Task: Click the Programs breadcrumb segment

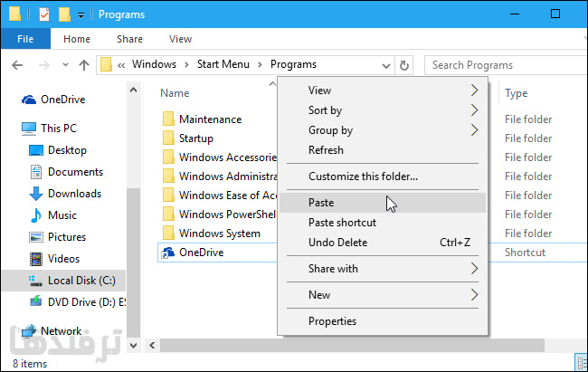Action: (293, 64)
